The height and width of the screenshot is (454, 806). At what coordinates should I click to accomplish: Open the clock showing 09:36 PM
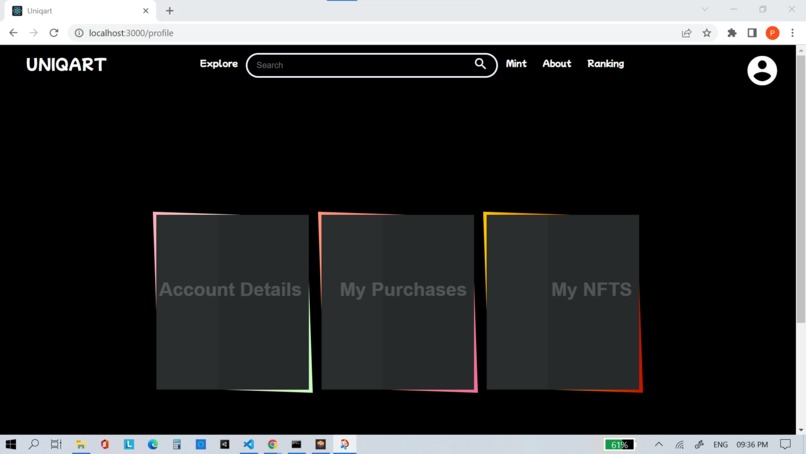click(752, 444)
